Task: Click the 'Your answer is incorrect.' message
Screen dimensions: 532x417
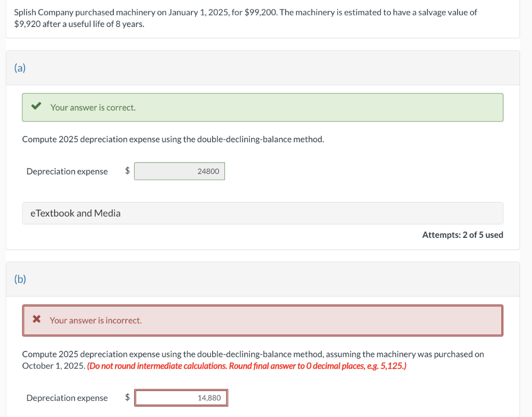Action: [x=96, y=320]
